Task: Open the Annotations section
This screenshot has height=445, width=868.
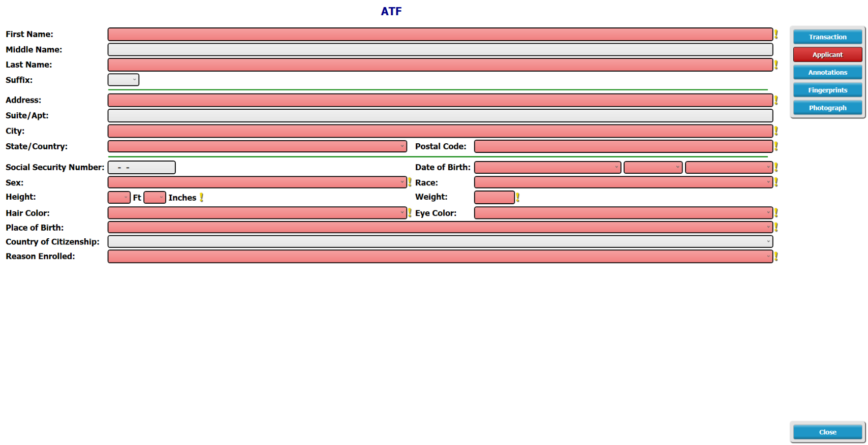Action: pyautogui.click(x=827, y=73)
